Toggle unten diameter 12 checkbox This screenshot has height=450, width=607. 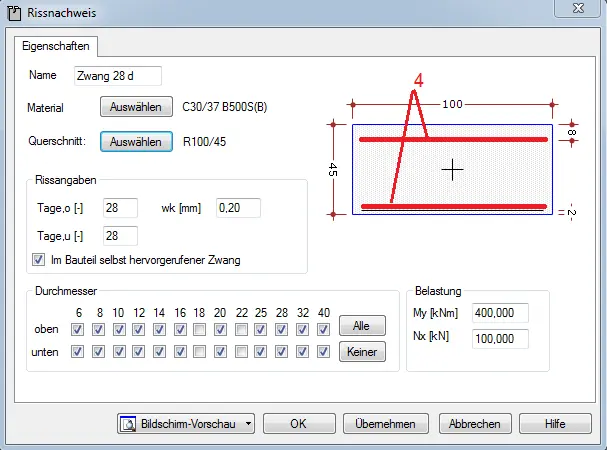tap(138, 352)
